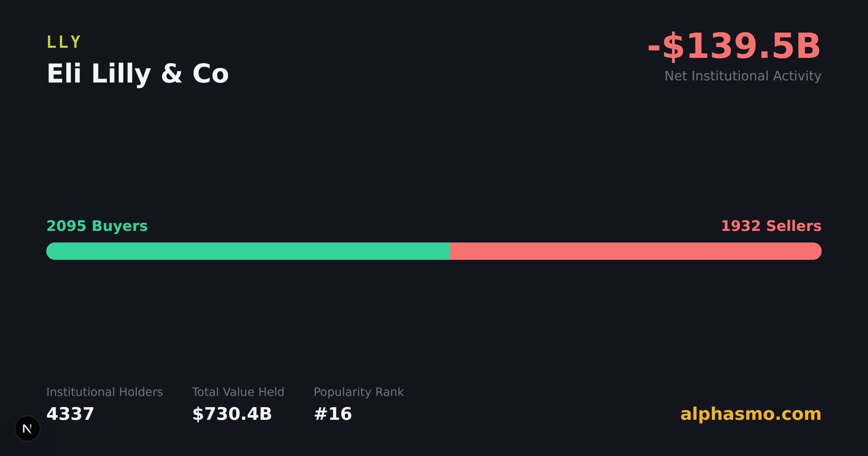This screenshot has width=868, height=456.
Task: Click the -$139.5B net activity figure
Action: (734, 46)
